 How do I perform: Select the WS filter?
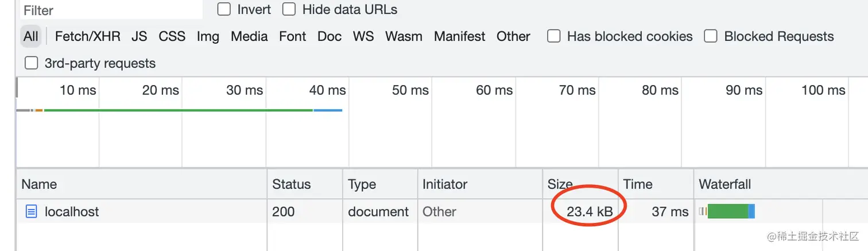coord(363,36)
